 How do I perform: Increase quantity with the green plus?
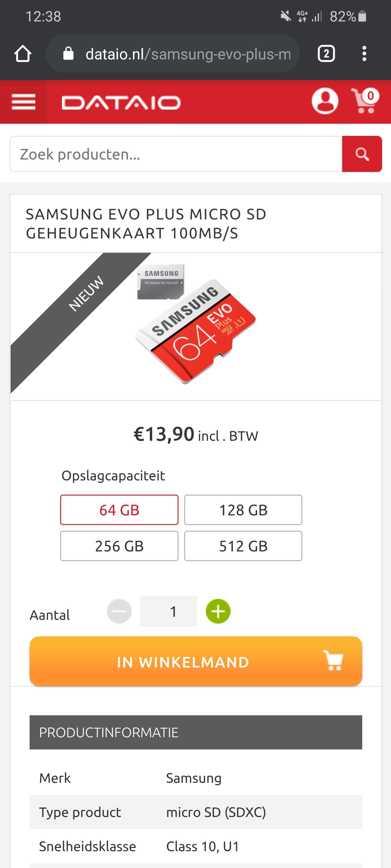coord(218,611)
